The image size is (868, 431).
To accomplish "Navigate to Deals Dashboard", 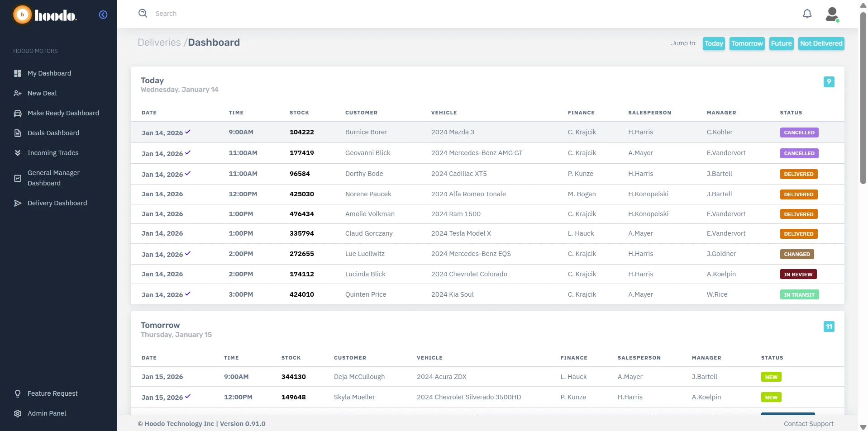I will pos(53,133).
